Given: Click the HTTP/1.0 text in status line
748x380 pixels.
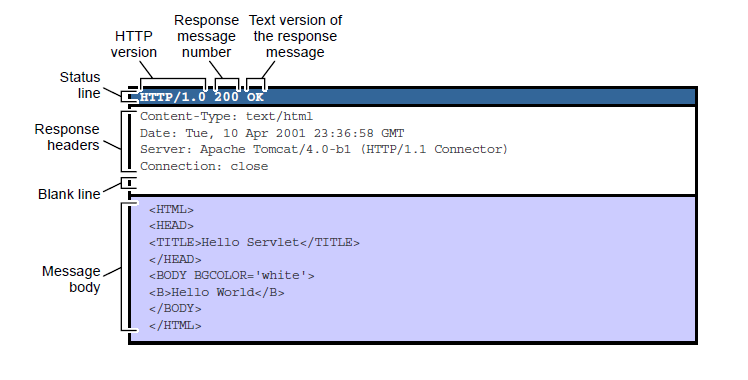Looking at the screenshot, I should tap(173, 97).
